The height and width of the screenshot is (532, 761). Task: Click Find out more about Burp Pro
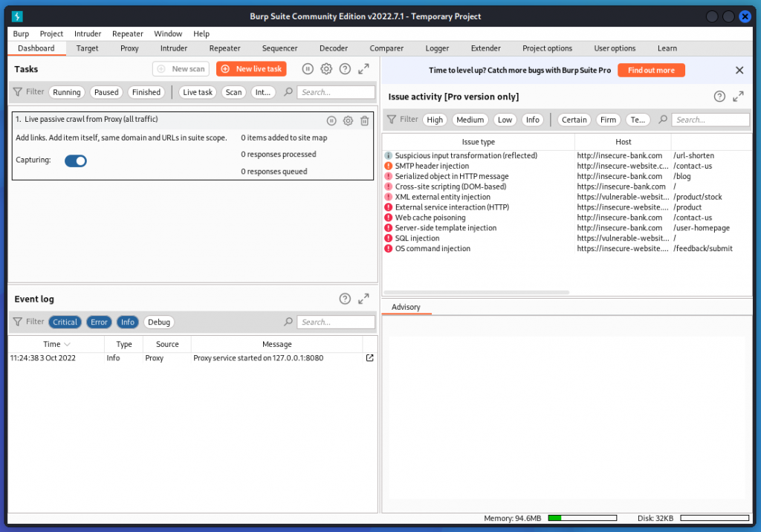(x=651, y=71)
